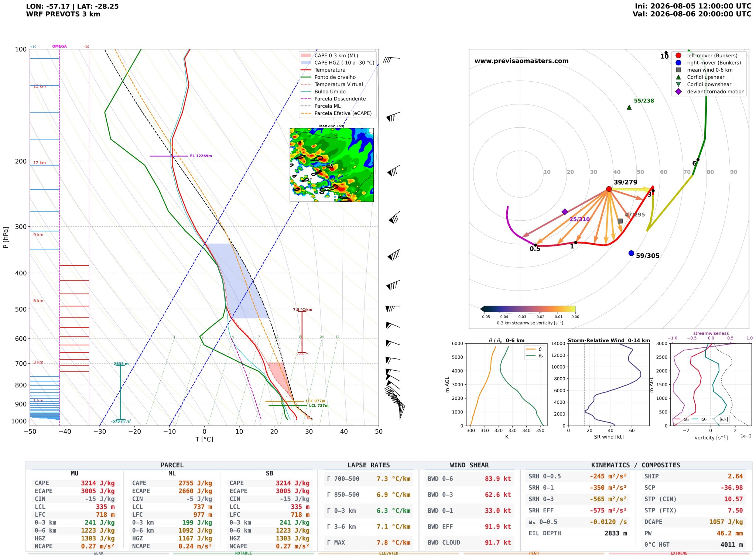Click the Corfidi downshear triangle in the legend
The width and height of the screenshot is (756, 560).
point(678,84)
